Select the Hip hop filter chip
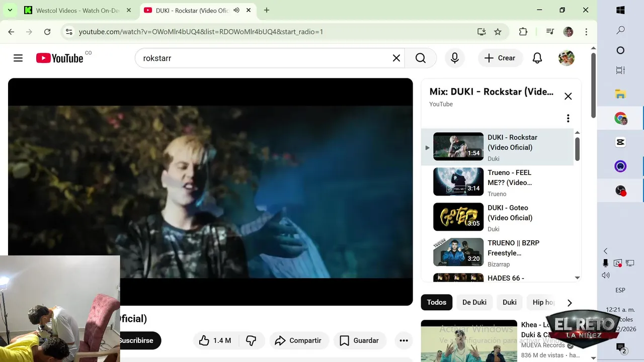Image resolution: width=644 pixels, height=362 pixels. pos(543,302)
